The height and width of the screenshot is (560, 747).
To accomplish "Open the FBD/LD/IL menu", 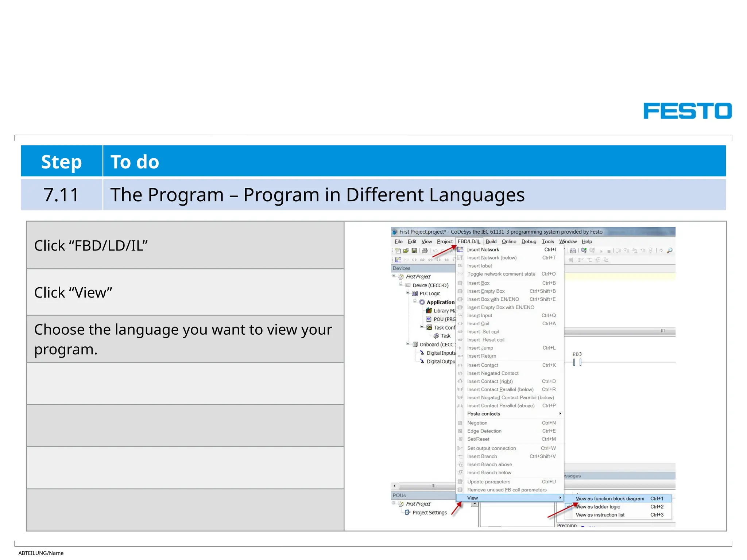I will tap(469, 241).
